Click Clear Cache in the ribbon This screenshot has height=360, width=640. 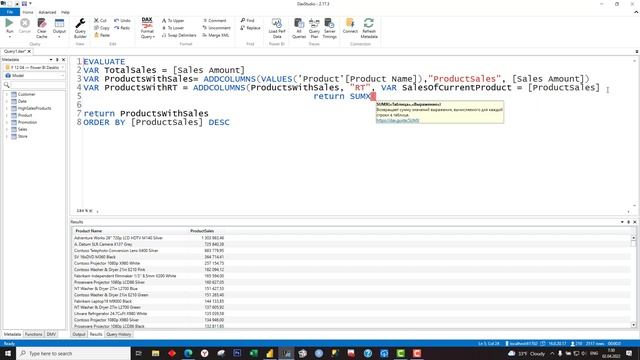(x=42, y=28)
